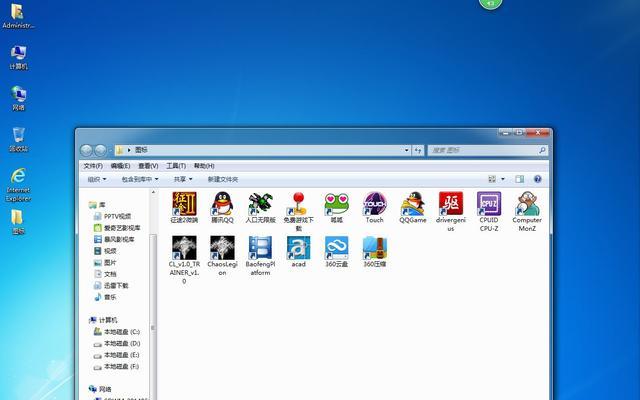Click the Explorer back arrow button
This screenshot has height=400, width=640.
coord(87,151)
